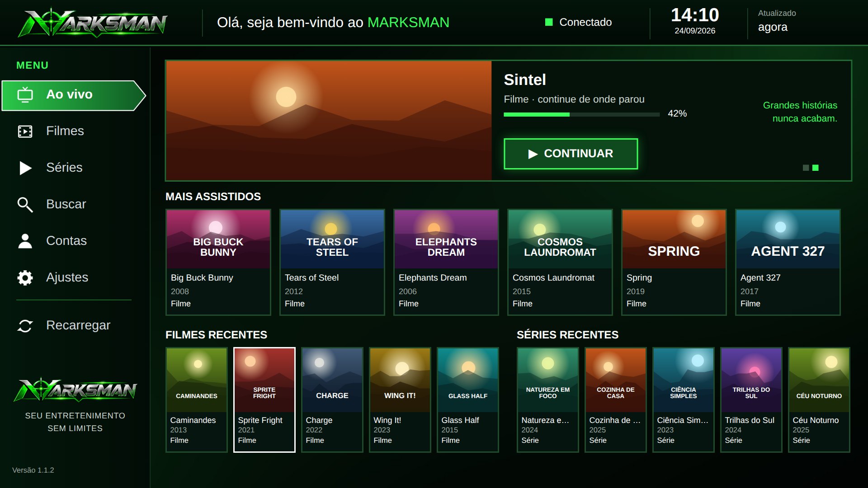Open the Big Buck Bunny card
This screenshot has height=488, width=868.
218,262
